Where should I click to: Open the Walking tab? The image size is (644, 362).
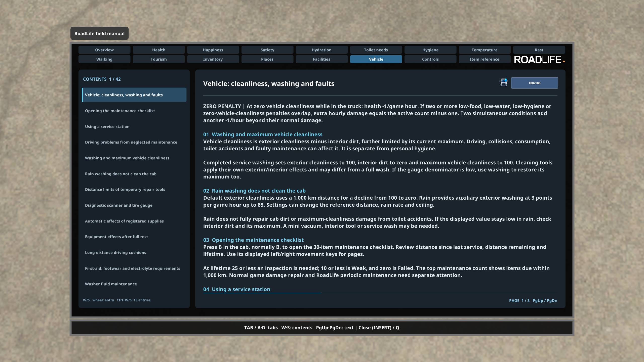point(104,59)
